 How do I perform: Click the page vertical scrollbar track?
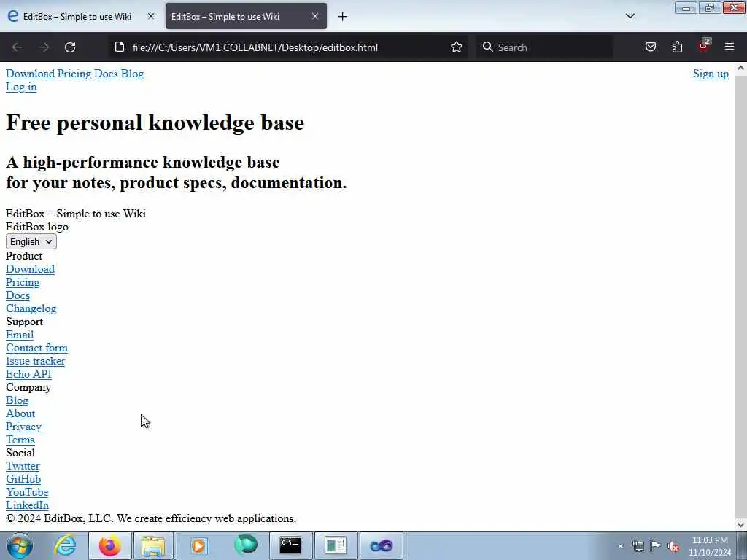740,295
